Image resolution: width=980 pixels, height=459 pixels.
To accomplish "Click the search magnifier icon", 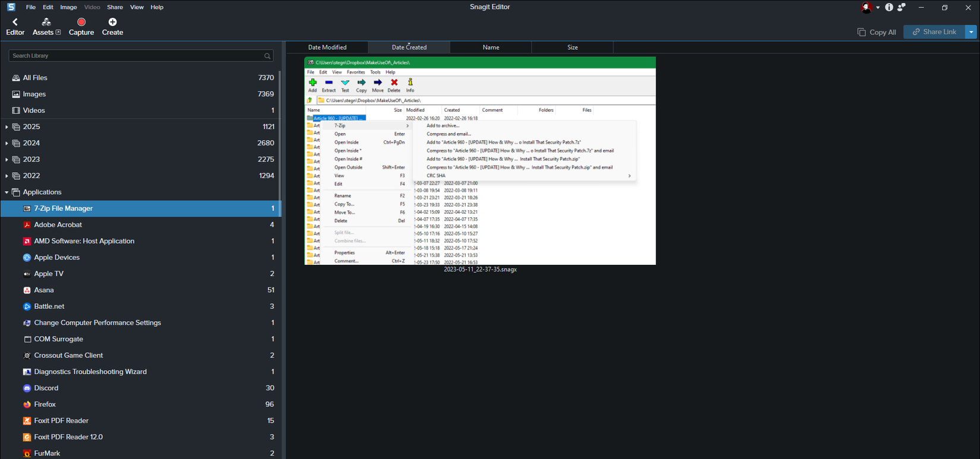I will (x=267, y=56).
